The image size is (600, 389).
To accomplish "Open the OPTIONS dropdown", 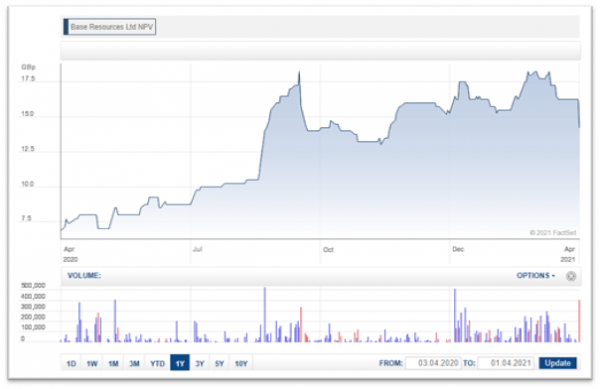I will click(x=535, y=275).
